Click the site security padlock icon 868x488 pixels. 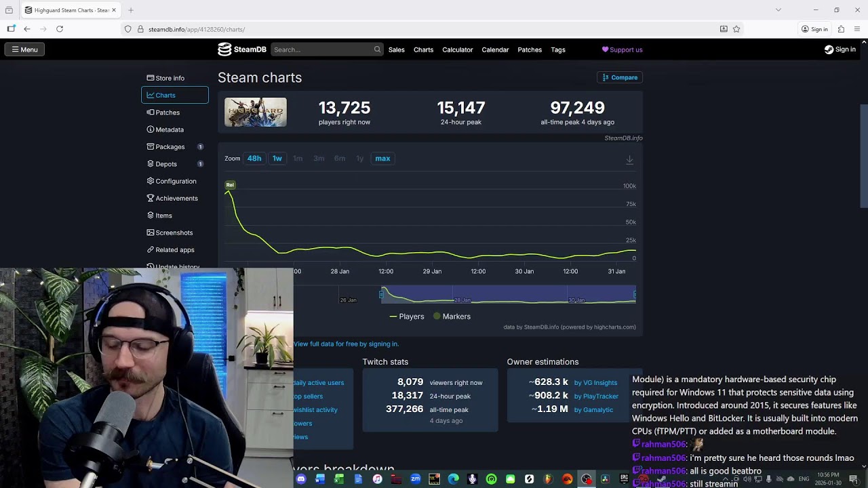point(141,29)
